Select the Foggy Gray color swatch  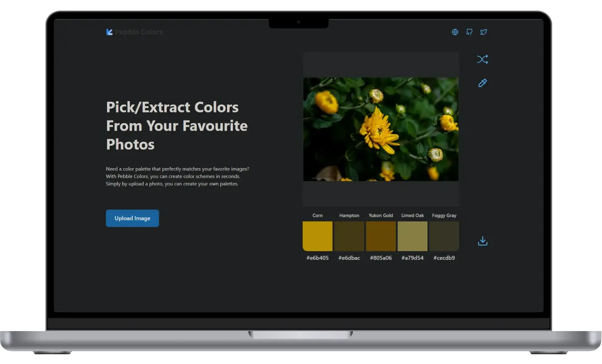coord(444,236)
